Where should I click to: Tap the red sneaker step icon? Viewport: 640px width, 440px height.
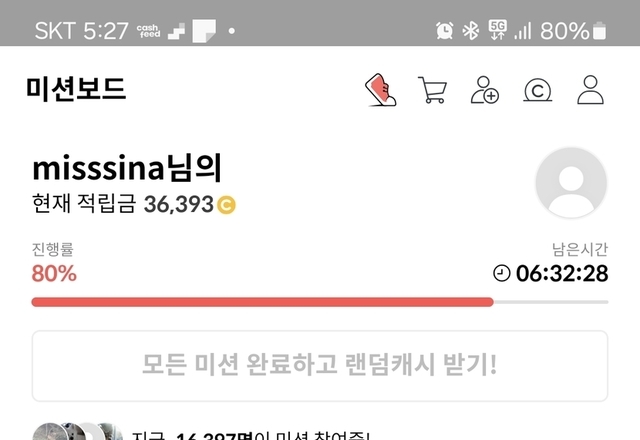click(380, 90)
